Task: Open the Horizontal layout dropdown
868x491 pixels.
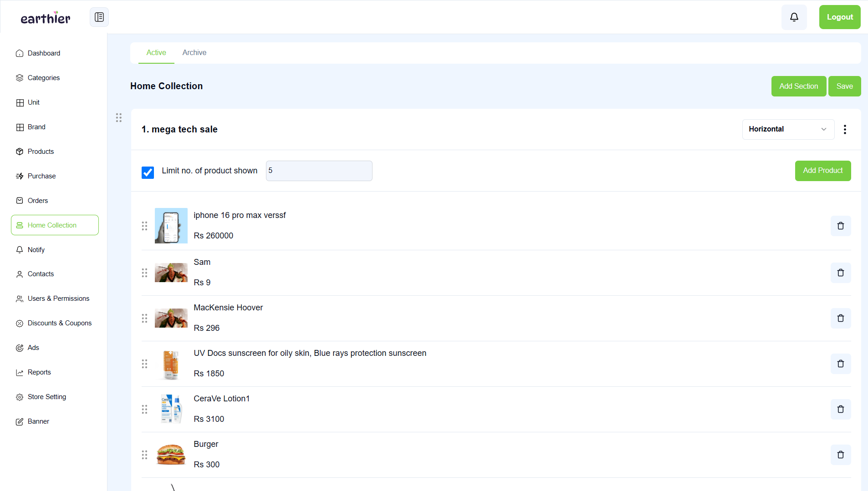Action: (x=788, y=129)
